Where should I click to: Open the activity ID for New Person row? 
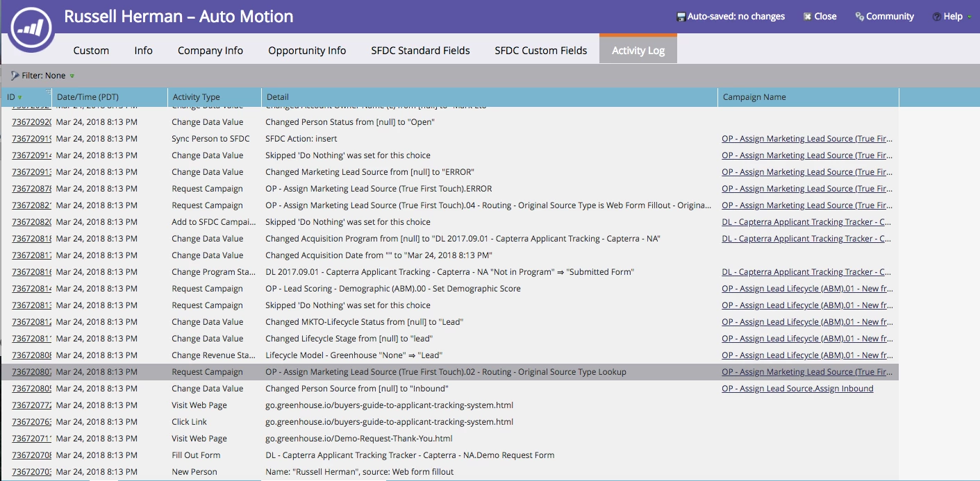click(31, 472)
